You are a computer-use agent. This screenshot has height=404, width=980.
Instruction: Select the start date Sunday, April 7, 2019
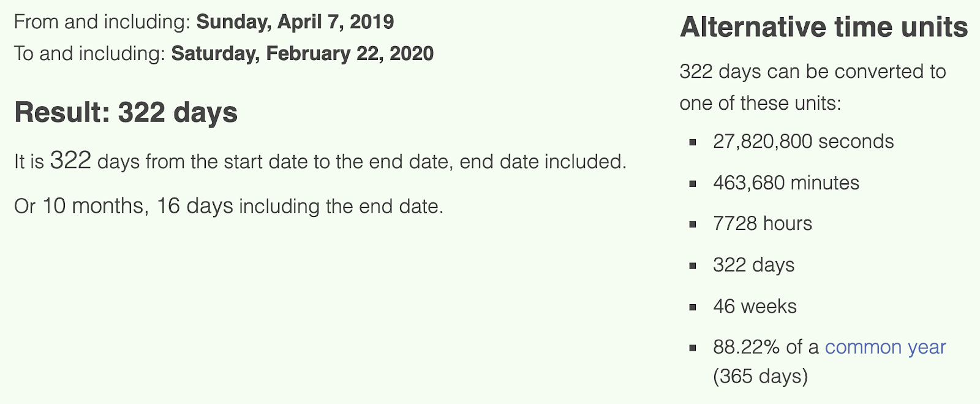(295, 22)
